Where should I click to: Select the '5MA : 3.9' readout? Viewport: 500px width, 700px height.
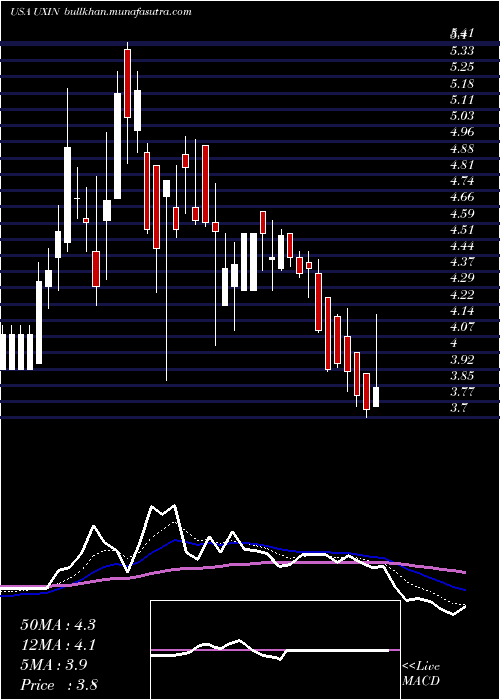click(54, 665)
